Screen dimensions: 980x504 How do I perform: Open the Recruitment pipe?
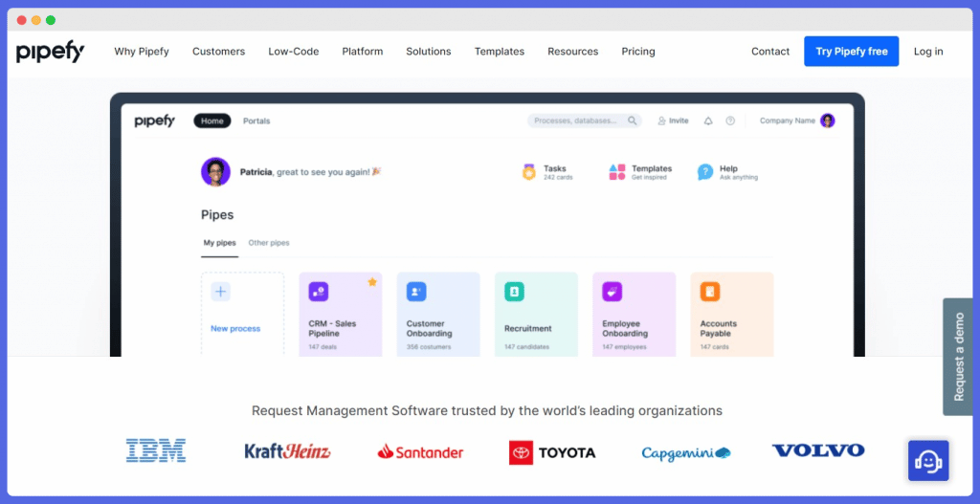click(x=536, y=314)
